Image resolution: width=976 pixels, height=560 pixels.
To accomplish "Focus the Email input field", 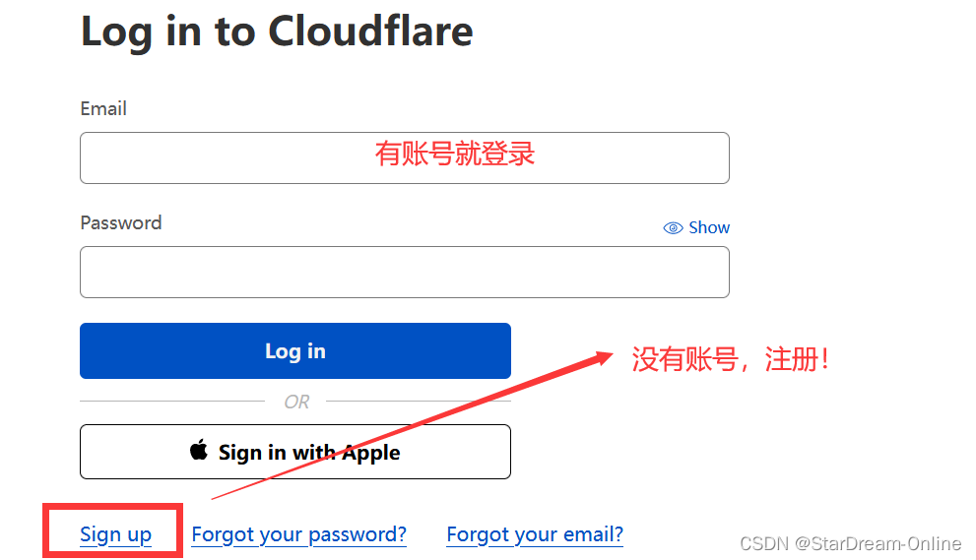I will pyautogui.click(x=405, y=158).
